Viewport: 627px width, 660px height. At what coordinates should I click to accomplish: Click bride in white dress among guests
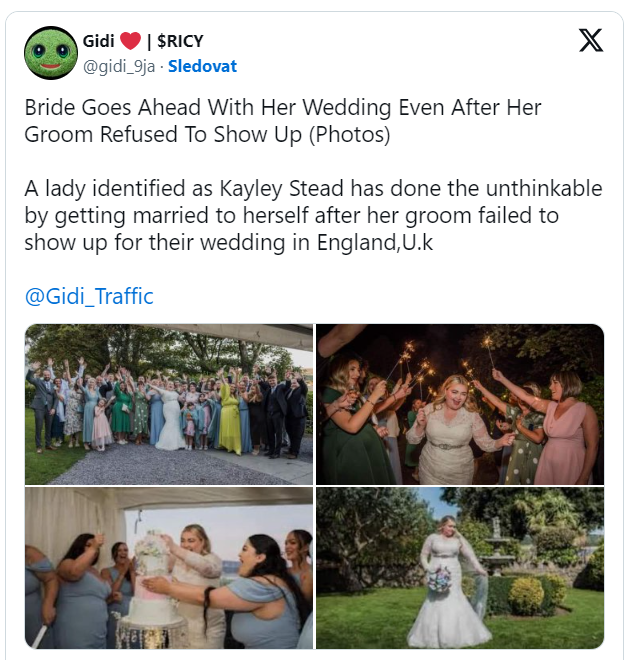point(170,415)
